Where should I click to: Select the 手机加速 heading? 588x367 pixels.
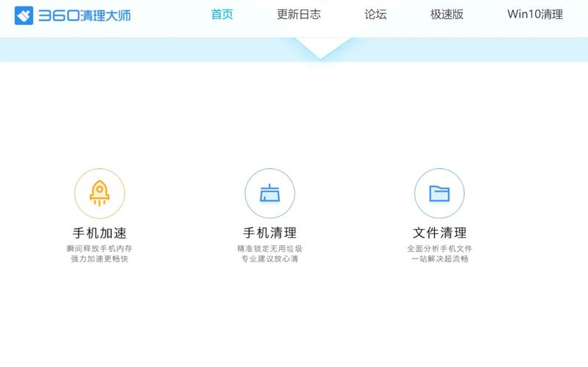point(100,233)
